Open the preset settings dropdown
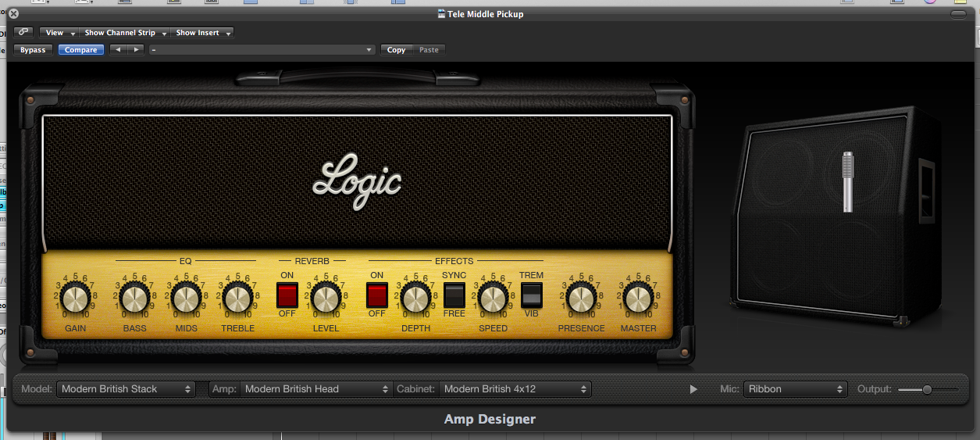Screen dimensions: 980x440 coord(262,50)
